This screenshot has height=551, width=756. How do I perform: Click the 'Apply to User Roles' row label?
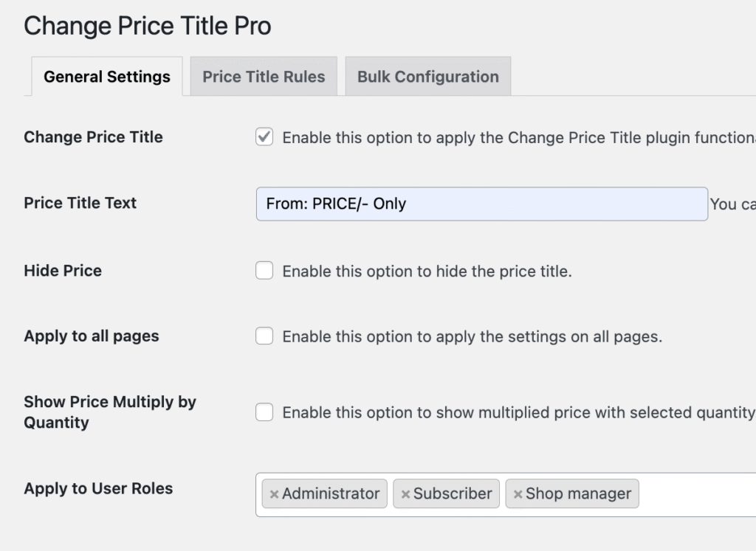coord(98,488)
